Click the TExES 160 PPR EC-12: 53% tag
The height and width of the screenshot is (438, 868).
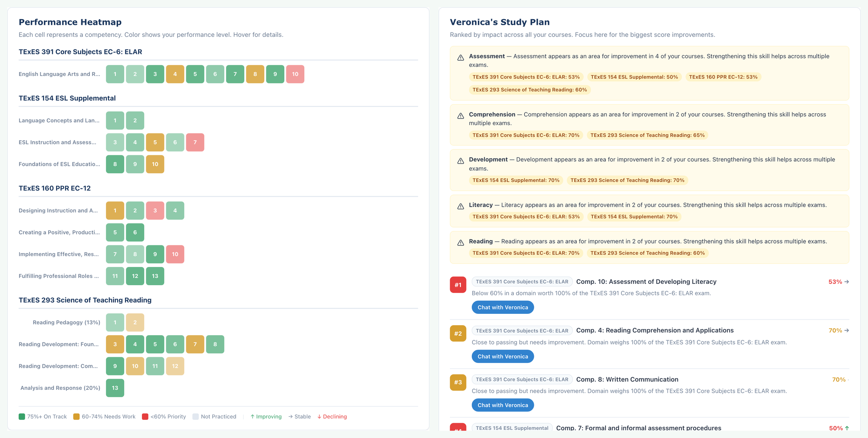(x=723, y=77)
